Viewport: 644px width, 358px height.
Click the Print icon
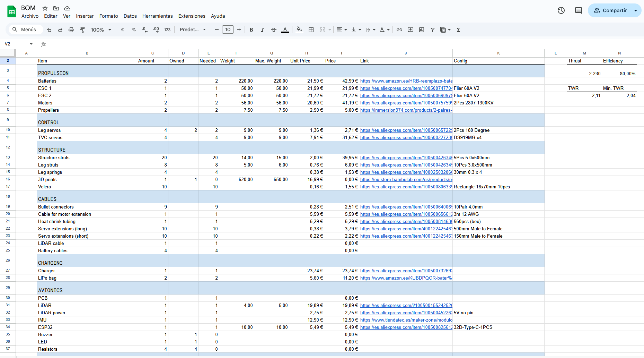coord(71,30)
